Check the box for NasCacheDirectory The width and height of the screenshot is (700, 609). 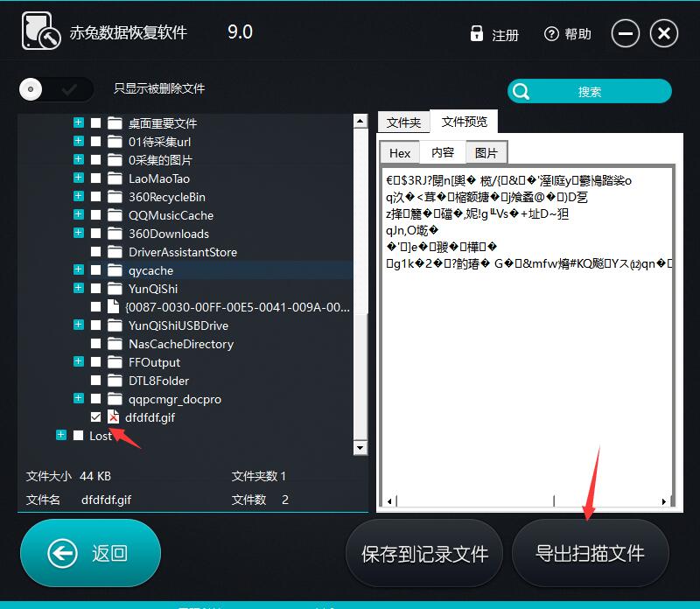coord(95,344)
